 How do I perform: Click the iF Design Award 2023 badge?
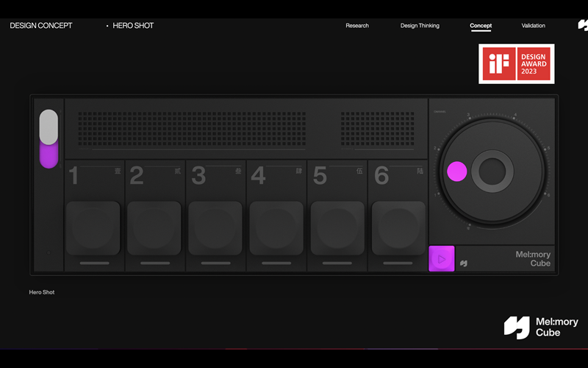[x=516, y=64]
